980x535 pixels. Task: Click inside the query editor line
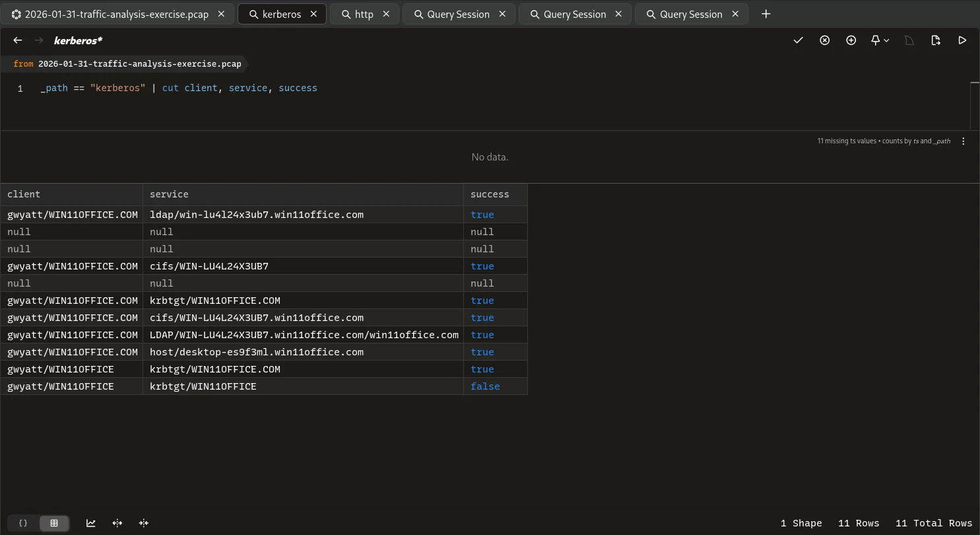pyautogui.click(x=178, y=87)
